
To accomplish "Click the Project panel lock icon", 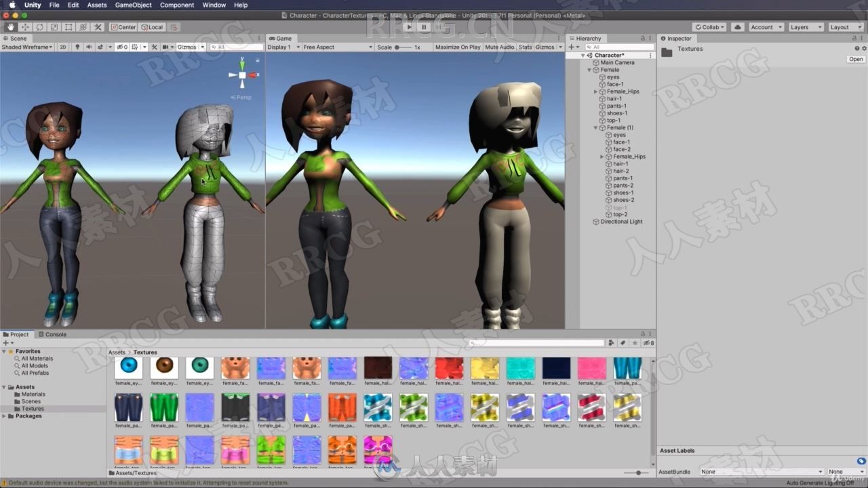I will tap(642, 334).
